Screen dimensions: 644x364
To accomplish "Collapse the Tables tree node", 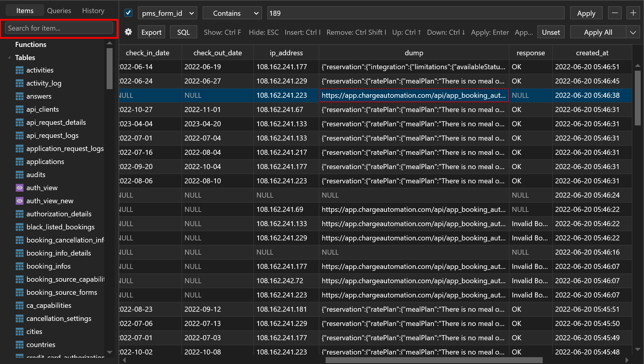I will (10, 57).
